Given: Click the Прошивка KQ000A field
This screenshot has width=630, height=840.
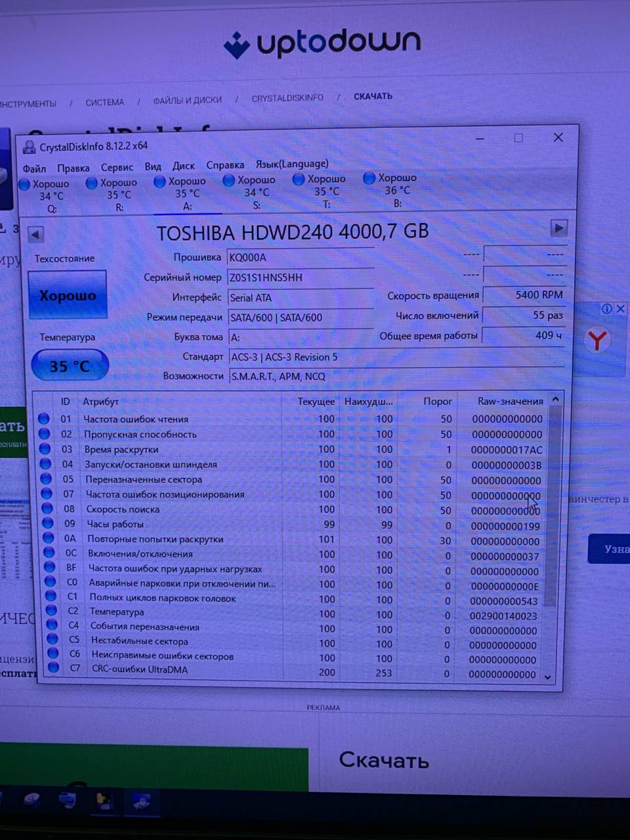Looking at the screenshot, I should pyautogui.click(x=301, y=257).
